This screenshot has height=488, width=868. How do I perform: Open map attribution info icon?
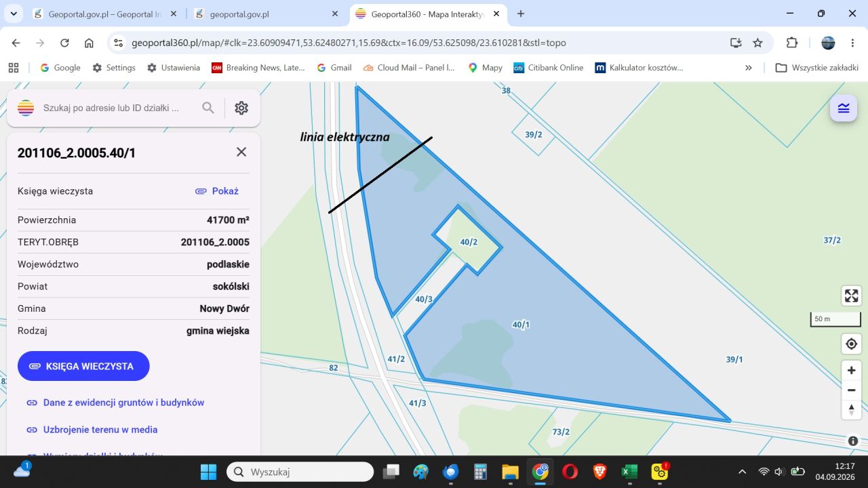pyautogui.click(x=853, y=441)
